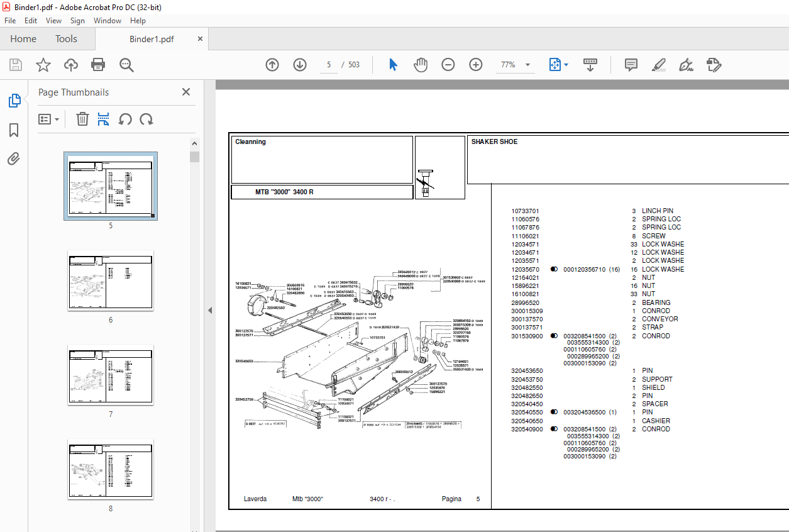Screen dimensions: 789x532
Task: Collapse the navigation pane with side arrow
Action: click(x=210, y=311)
